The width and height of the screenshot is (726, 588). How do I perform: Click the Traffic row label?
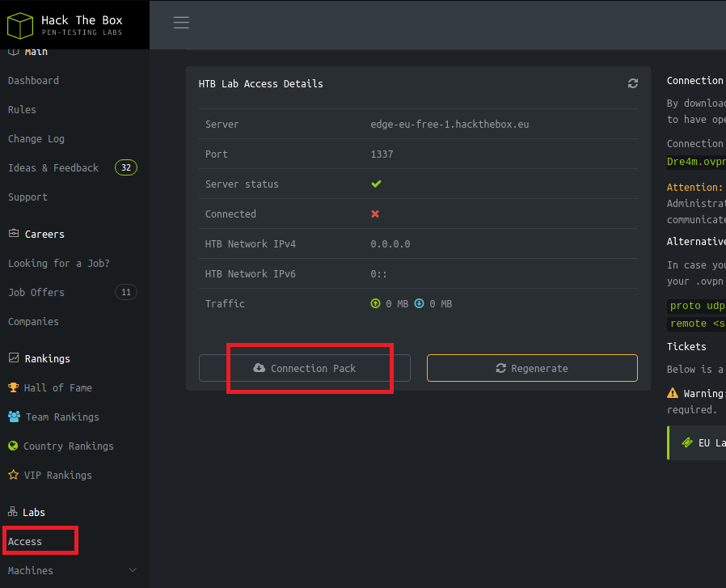(x=225, y=303)
